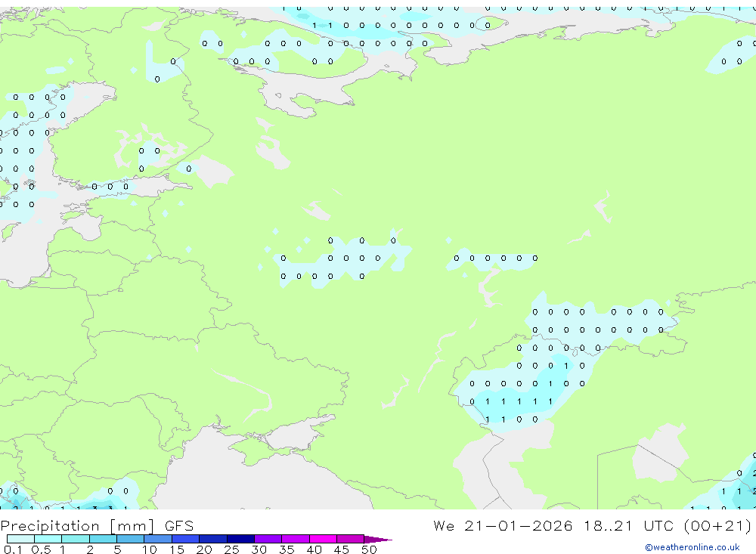The image size is (756, 554).
Task: Select the 10–15 mm legend swatch
Action: tap(158, 539)
